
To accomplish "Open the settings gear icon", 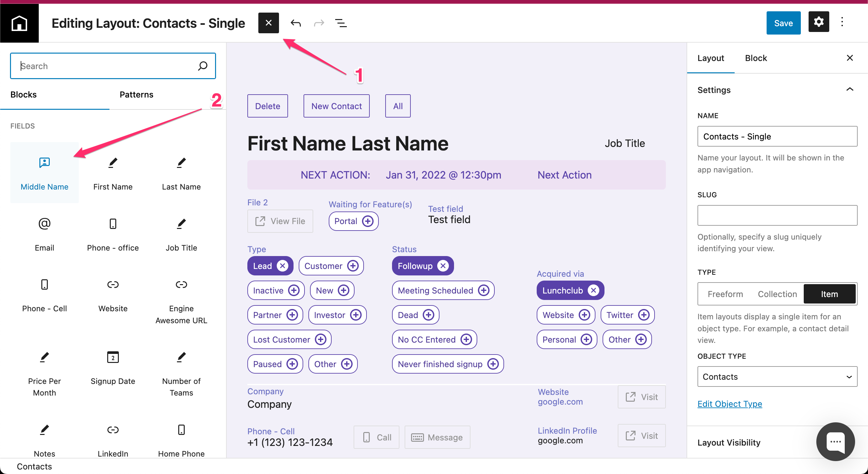I will coord(819,22).
